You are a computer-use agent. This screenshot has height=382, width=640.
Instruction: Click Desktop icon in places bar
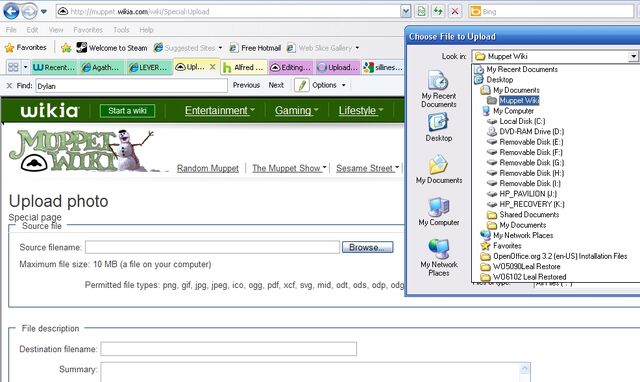439,127
